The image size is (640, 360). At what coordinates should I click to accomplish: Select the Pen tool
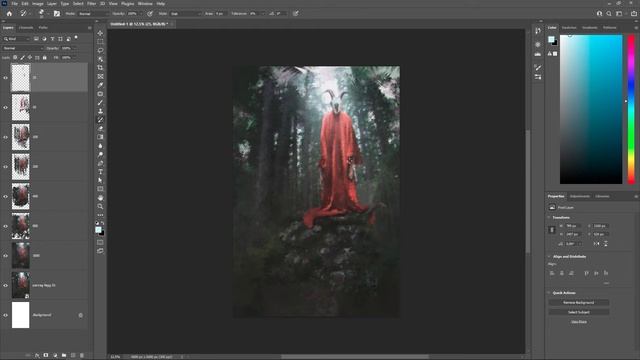point(100,163)
